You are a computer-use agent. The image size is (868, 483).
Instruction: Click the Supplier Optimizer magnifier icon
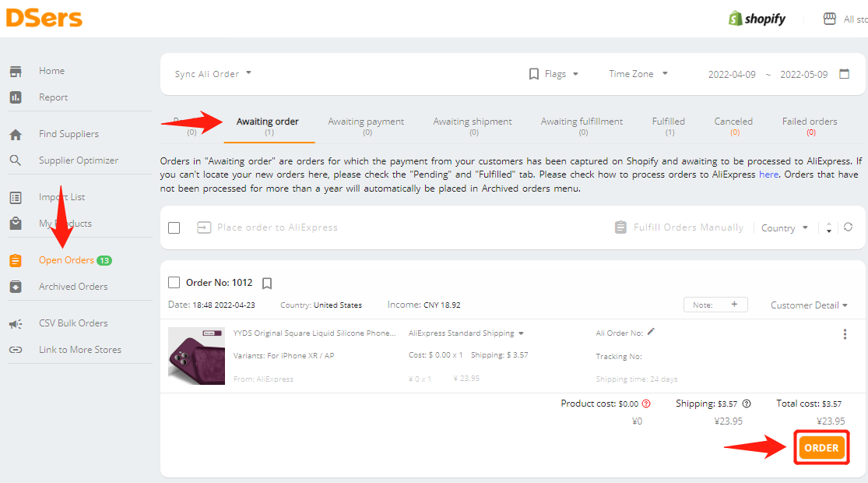point(16,160)
